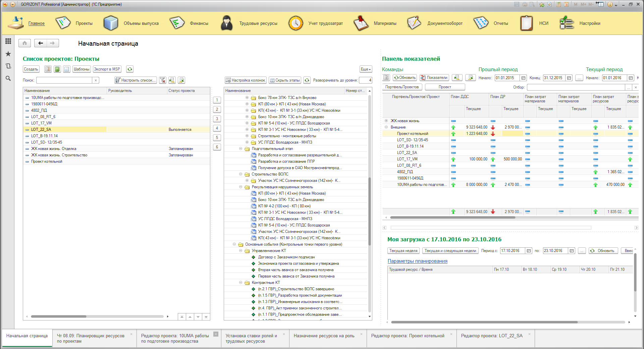Click the home button in navigation bar

24,43
